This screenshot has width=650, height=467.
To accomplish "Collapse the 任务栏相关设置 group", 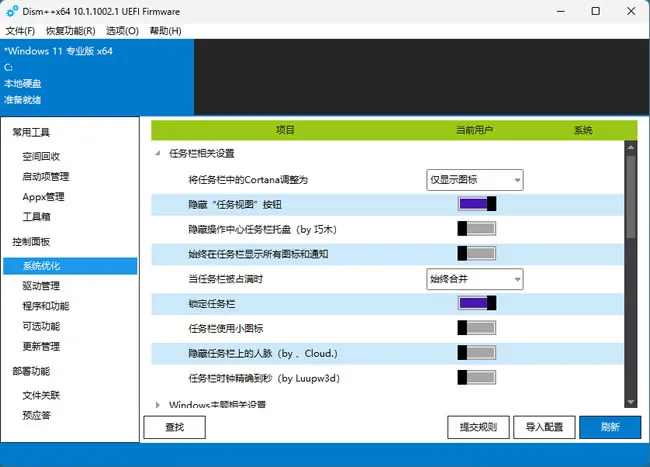I will click(158, 153).
